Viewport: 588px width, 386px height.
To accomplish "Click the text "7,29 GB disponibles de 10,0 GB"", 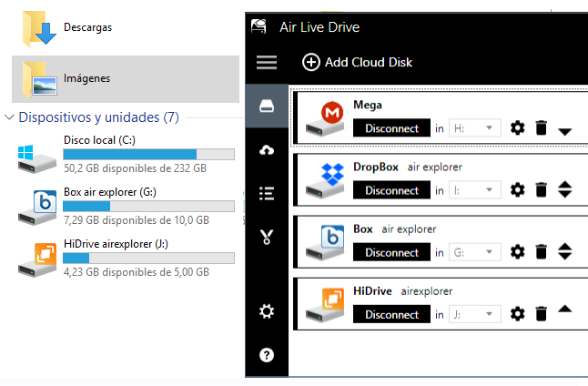I will click(137, 219).
